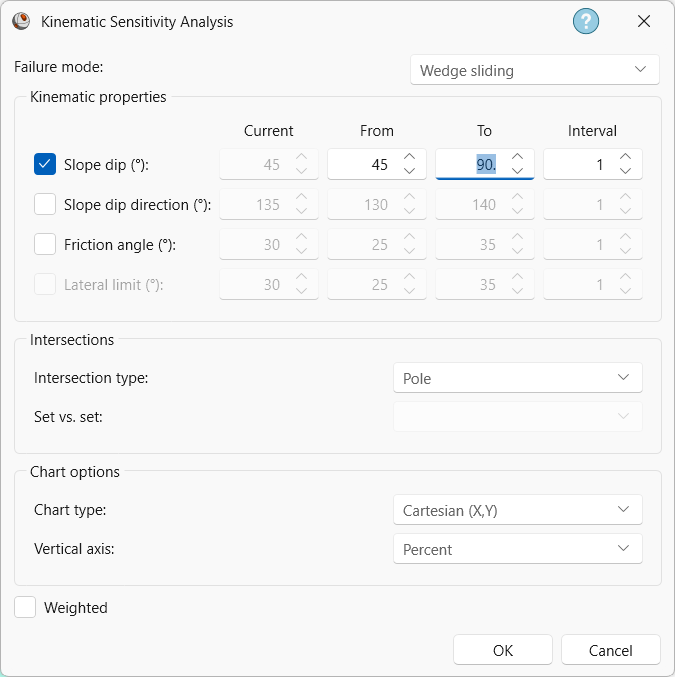Image resolution: width=675 pixels, height=677 pixels.
Task: Click the Weighted label text
Action: [76, 608]
